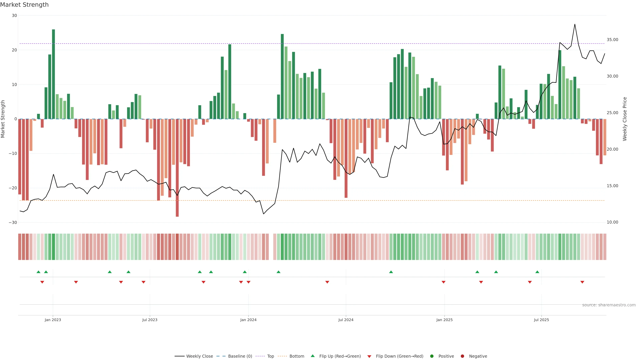The width and height of the screenshot is (644, 362).
Task: Click the Jul 2024 x-axis label
Action: tap(346, 320)
